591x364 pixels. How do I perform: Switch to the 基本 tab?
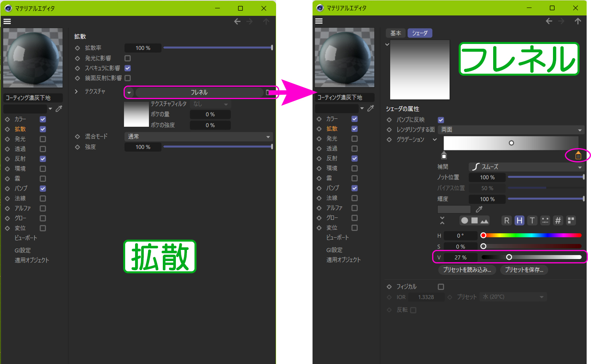point(395,33)
